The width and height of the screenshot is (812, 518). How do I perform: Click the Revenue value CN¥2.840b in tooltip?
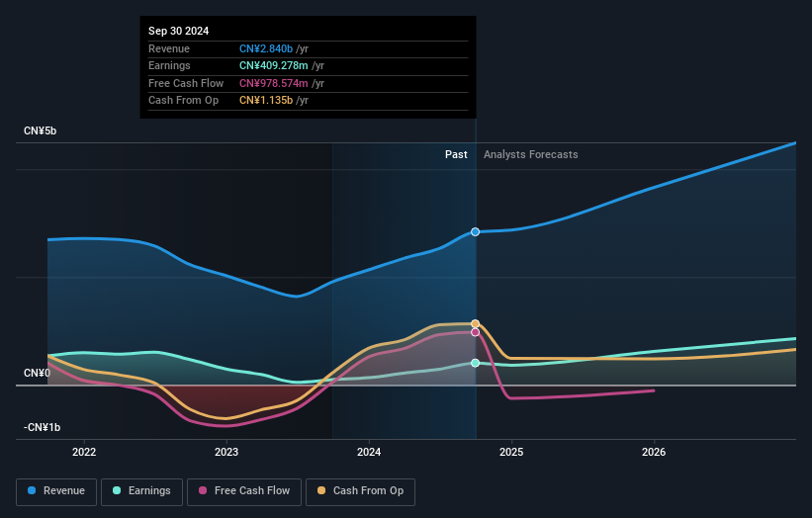(x=266, y=48)
